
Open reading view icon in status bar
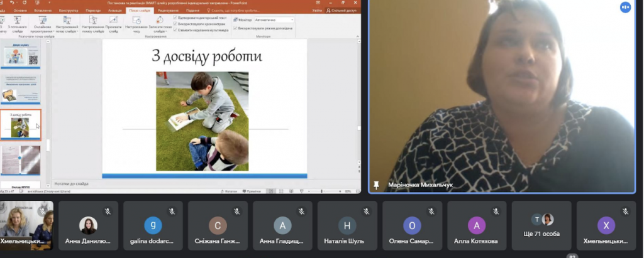290,191
